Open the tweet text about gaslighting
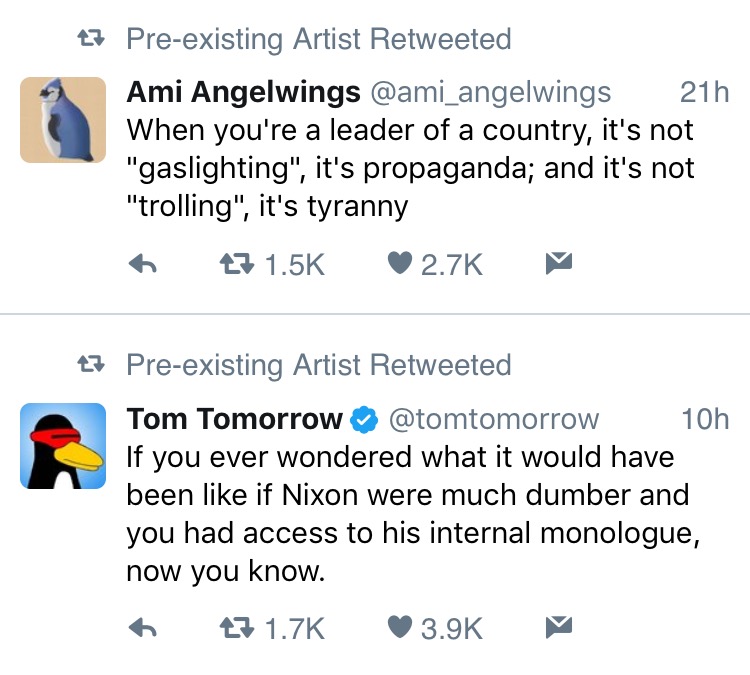This screenshot has height=675, width=750. (x=410, y=168)
